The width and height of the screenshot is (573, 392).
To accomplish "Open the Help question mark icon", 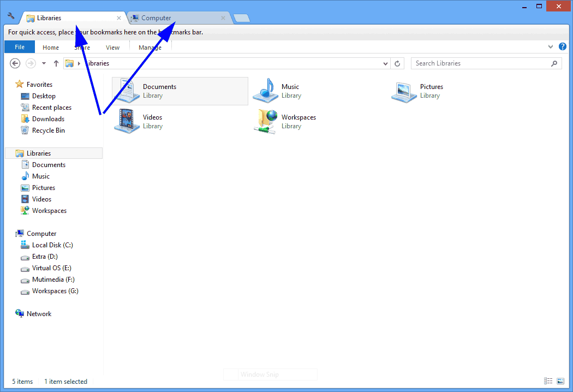I will (563, 46).
